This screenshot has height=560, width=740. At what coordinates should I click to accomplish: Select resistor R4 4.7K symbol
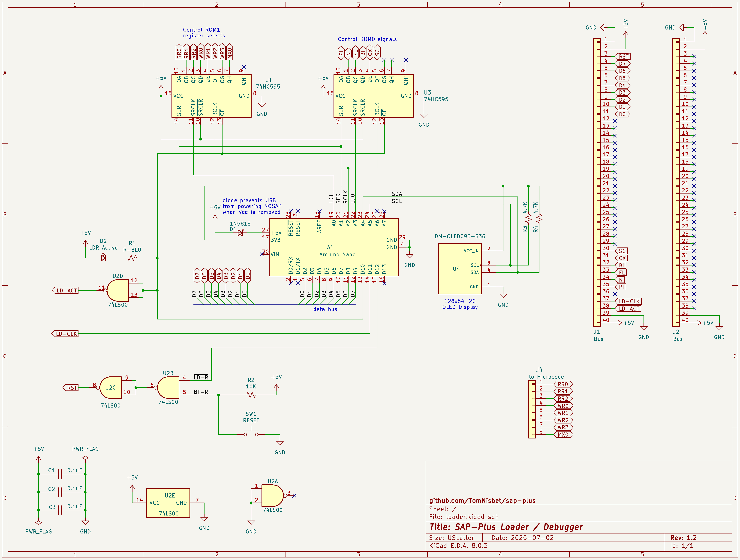pos(539,218)
